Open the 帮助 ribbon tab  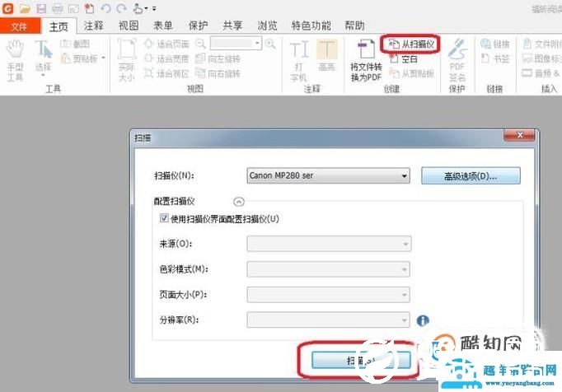pos(354,26)
